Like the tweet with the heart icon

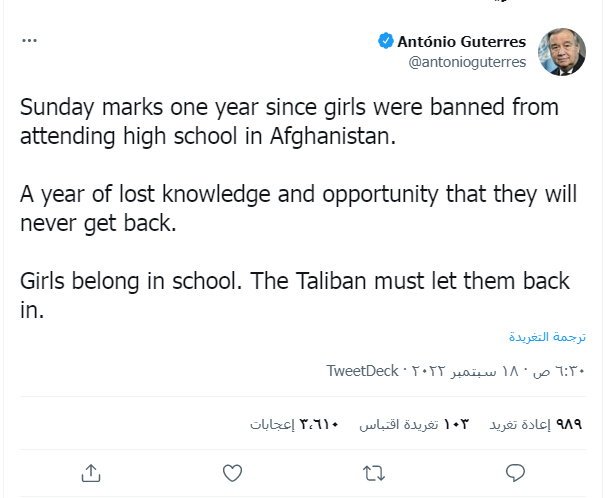coord(232,471)
